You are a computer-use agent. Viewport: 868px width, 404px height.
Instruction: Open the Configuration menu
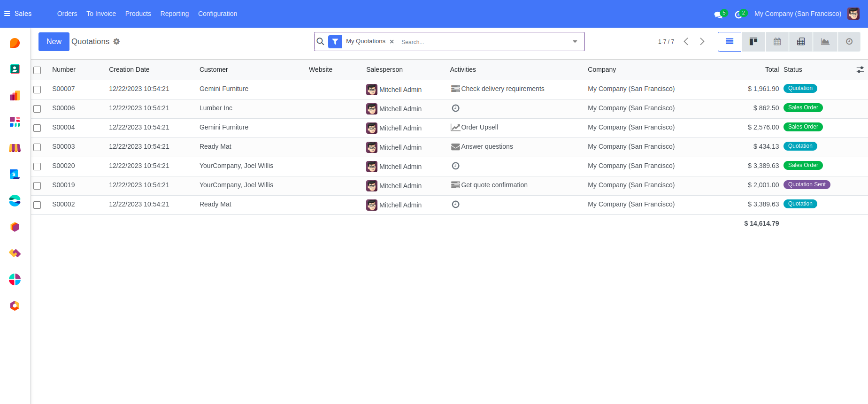217,14
